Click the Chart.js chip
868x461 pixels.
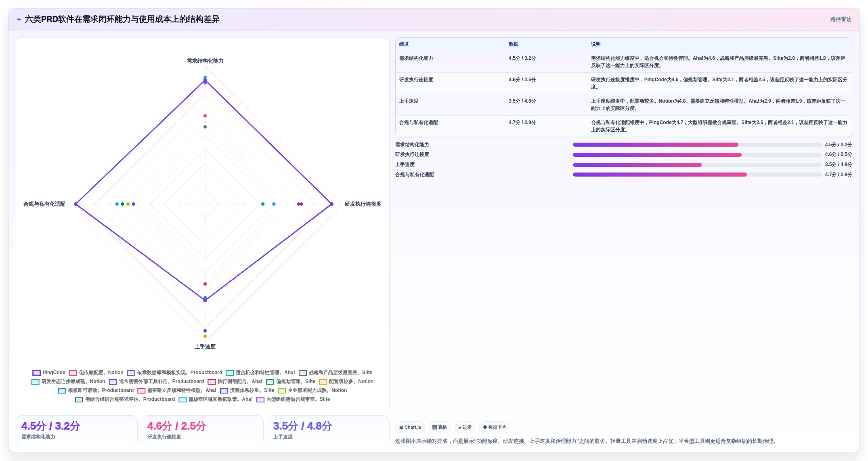[410, 427]
